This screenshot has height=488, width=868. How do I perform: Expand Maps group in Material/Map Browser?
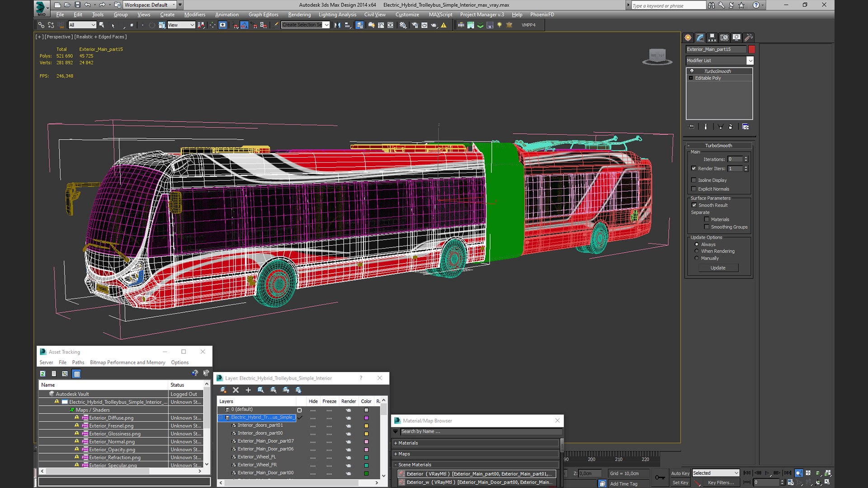pyautogui.click(x=476, y=454)
